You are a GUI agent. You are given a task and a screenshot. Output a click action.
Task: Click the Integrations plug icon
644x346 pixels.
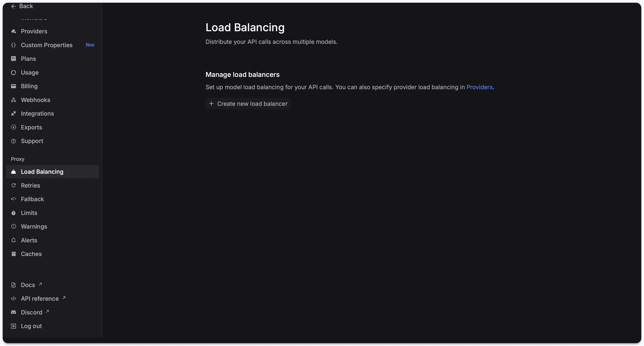(x=13, y=114)
